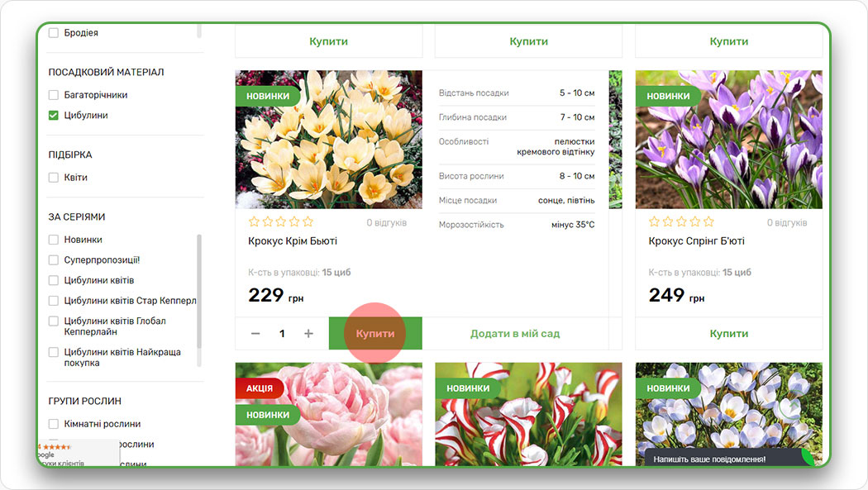Click Додати в мій сад link
Image resolution: width=868 pixels, height=490 pixels.
pos(514,334)
